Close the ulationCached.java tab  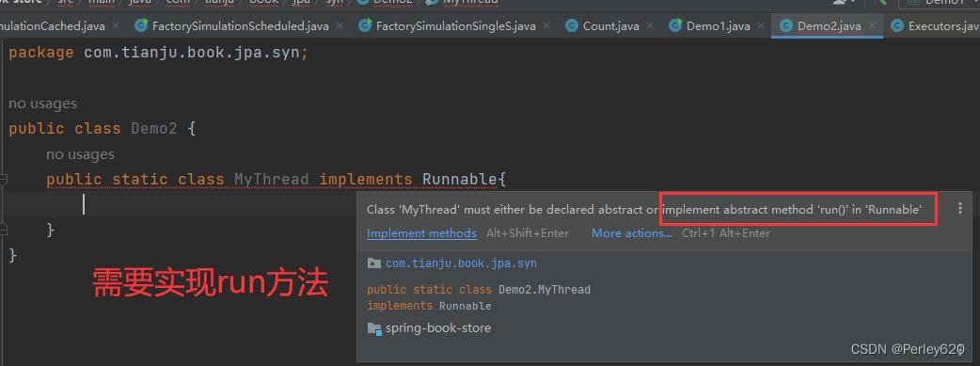pos(117,26)
